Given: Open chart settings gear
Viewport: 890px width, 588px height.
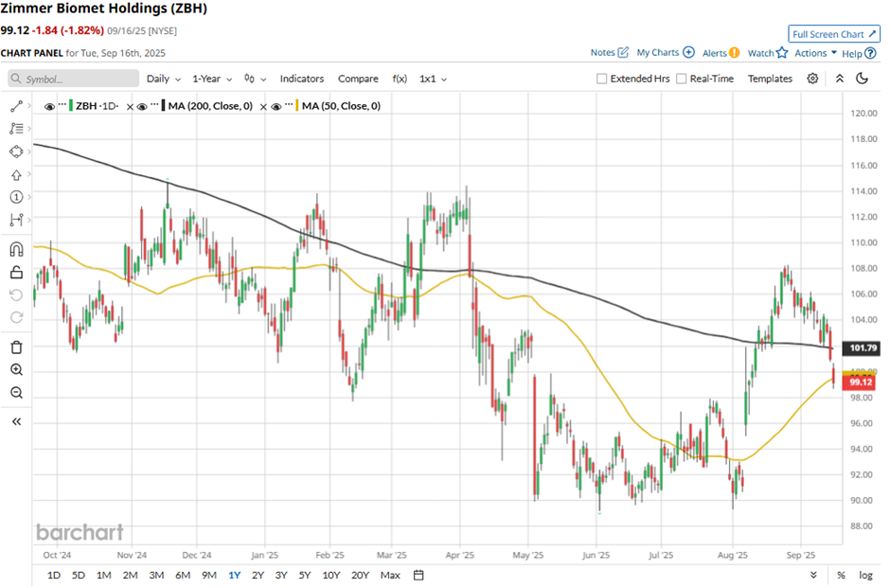Looking at the screenshot, I should pyautogui.click(x=812, y=79).
